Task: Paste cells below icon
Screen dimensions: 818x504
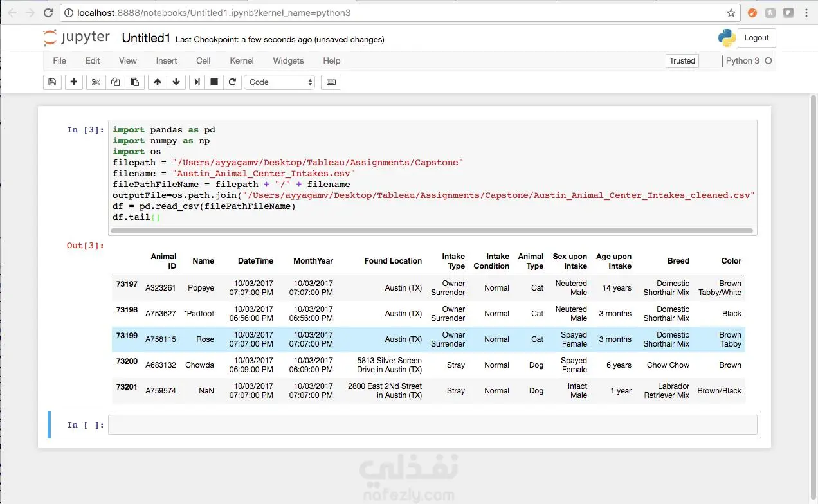Action: click(x=134, y=82)
